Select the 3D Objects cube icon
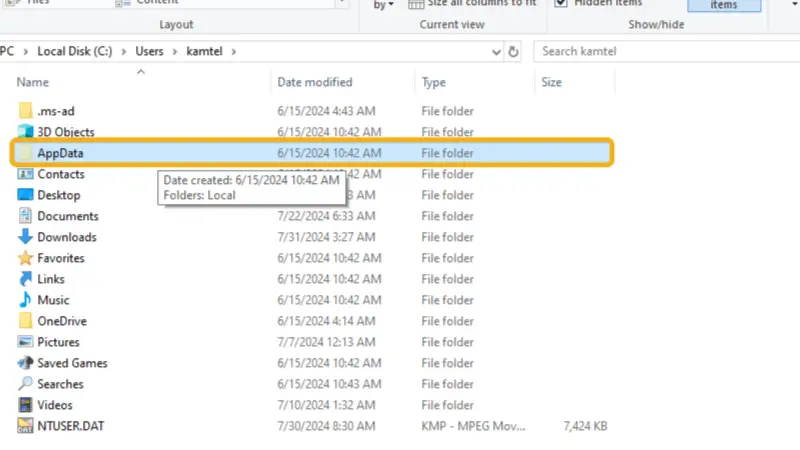The height and width of the screenshot is (450, 800). pyautogui.click(x=25, y=132)
